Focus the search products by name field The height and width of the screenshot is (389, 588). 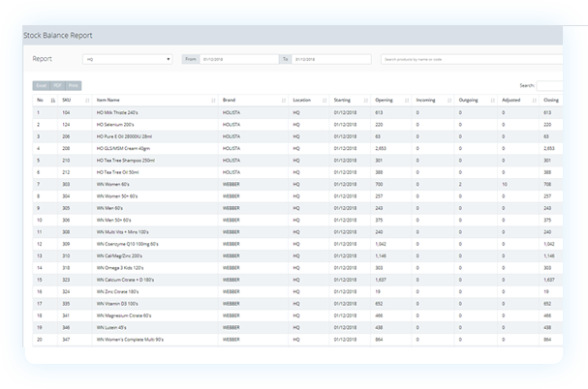[472, 59]
